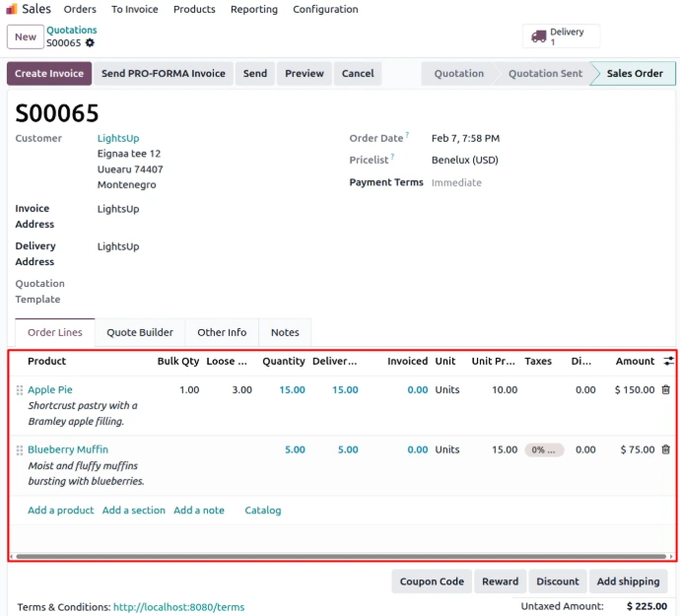Expand the Orders menu
The image size is (680, 616).
pos(80,9)
